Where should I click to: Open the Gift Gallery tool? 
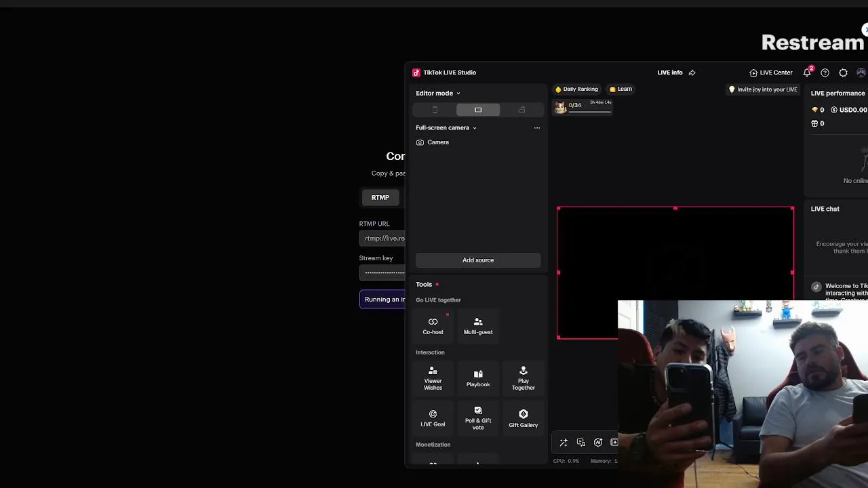coord(523,418)
